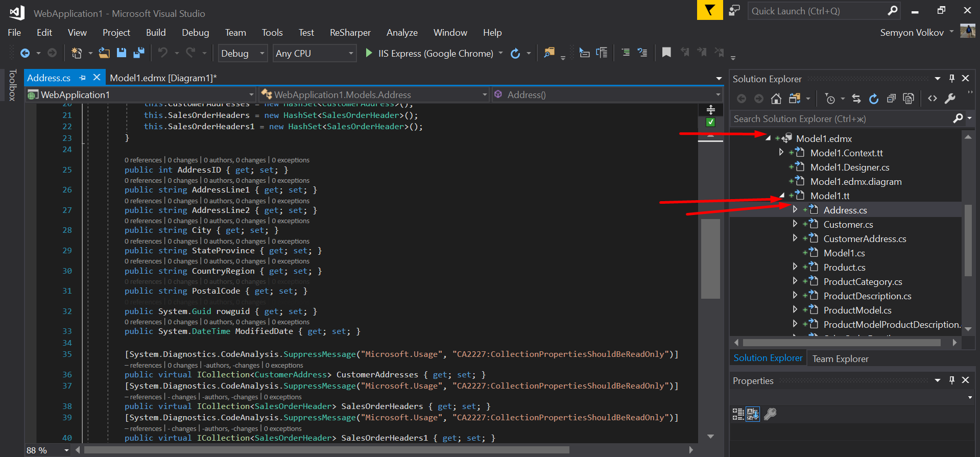Open the Analyze menu
This screenshot has height=457, width=980.
click(x=402, y=33)
